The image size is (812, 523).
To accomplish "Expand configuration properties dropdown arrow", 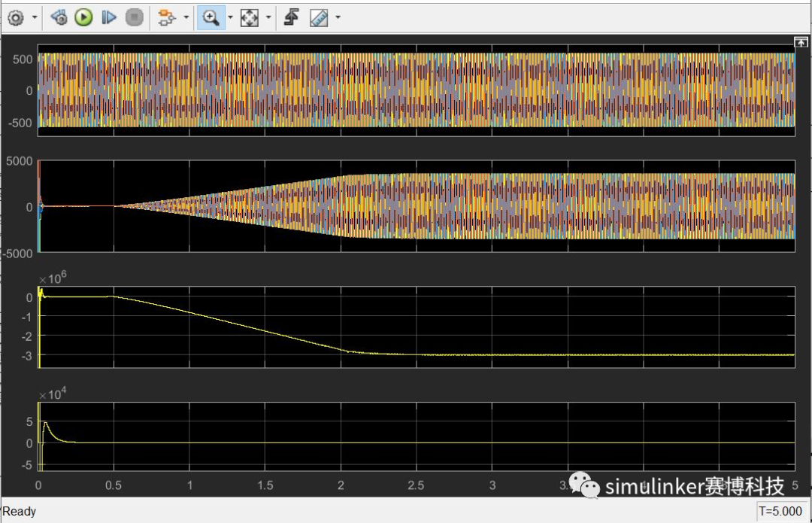I will click(35, 17).
